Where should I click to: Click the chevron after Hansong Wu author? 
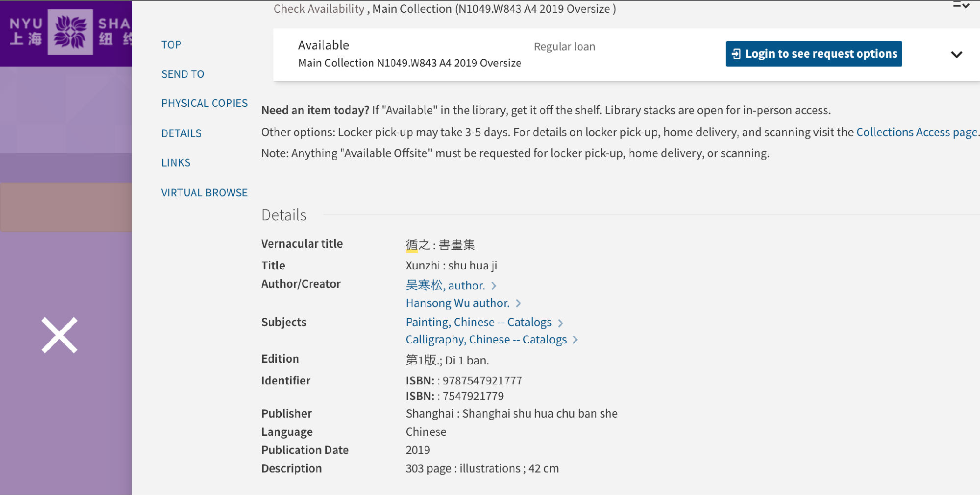[518, 304]
